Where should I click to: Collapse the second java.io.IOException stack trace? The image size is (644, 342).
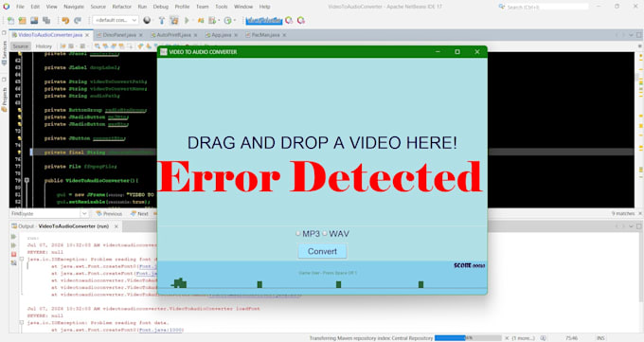(22, 323)
